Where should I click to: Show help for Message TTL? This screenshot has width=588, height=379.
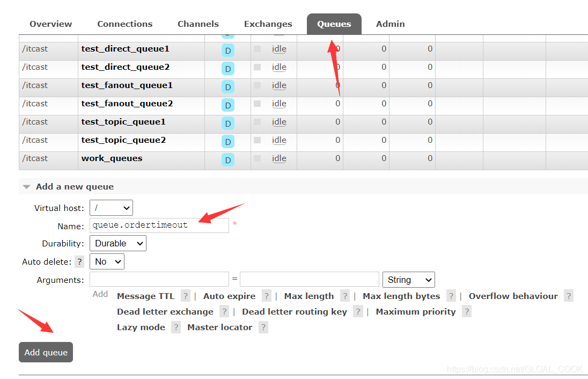(185, 296)
